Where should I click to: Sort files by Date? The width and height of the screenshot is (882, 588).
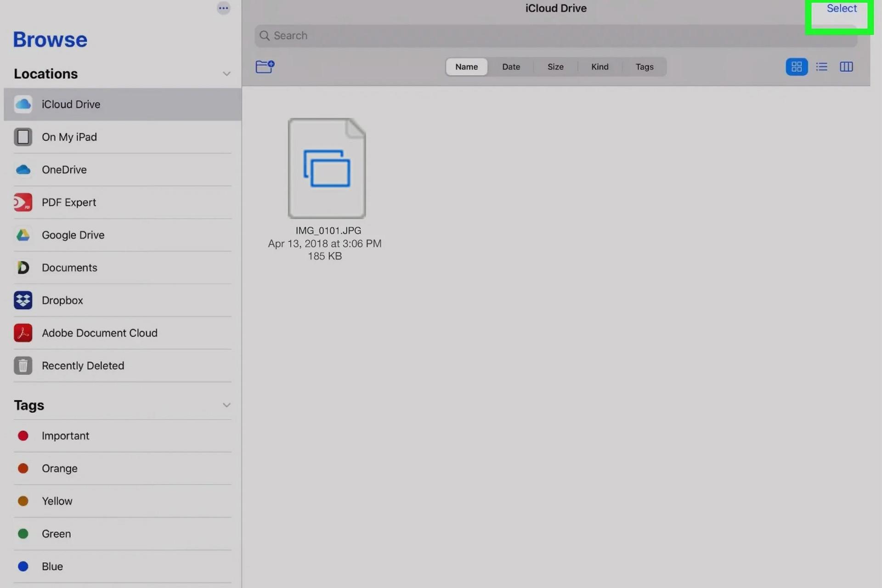click(511, 67)
